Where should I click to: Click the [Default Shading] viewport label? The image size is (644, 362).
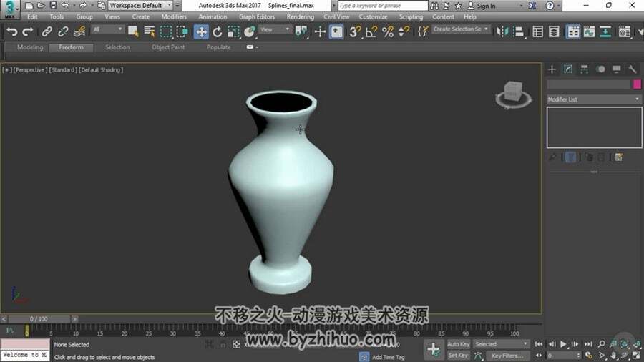click(x=101, y=70)
